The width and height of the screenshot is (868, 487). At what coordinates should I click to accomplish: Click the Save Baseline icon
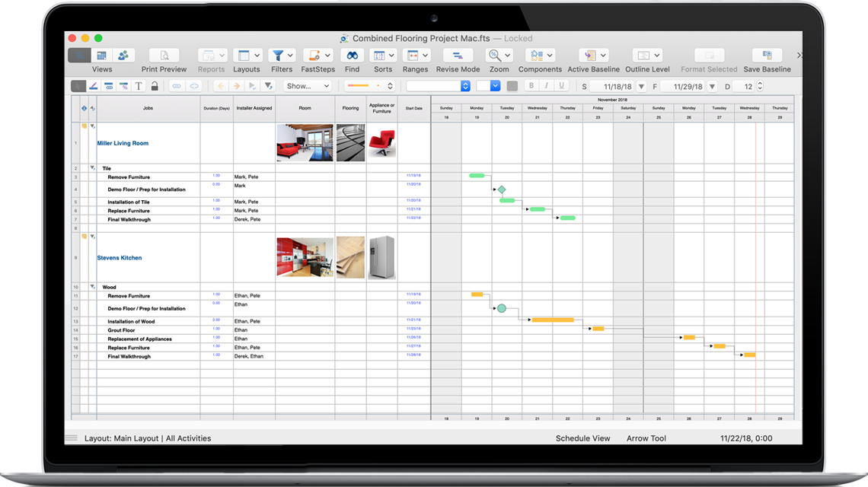(767, 55)
